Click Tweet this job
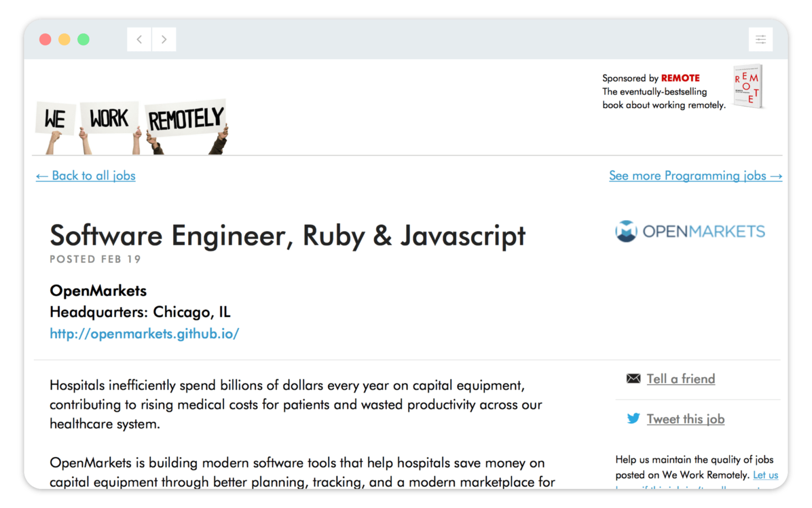This screenshot has height=508, width=812. [x=686, y=419]
